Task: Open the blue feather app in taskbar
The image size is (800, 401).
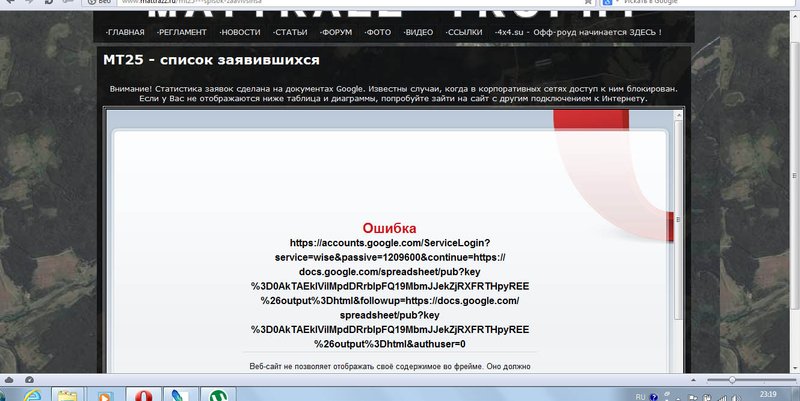Action: [180, 395]
